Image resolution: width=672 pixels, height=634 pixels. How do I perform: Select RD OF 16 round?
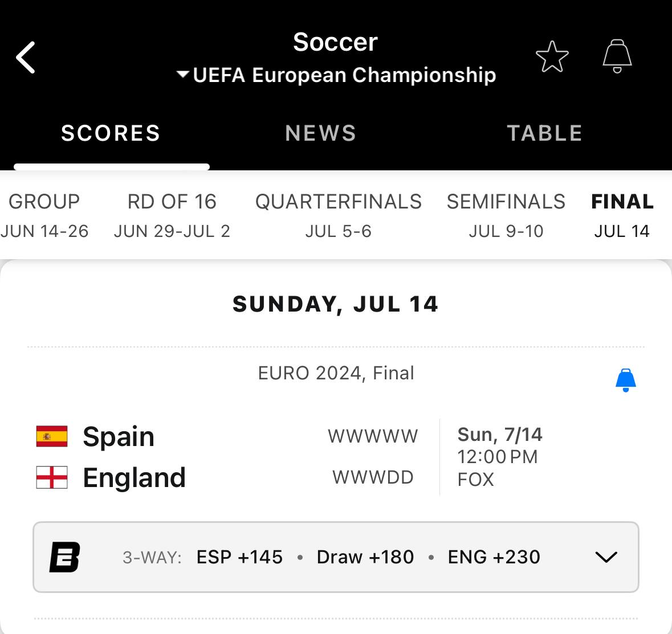(x=172, y=215)
